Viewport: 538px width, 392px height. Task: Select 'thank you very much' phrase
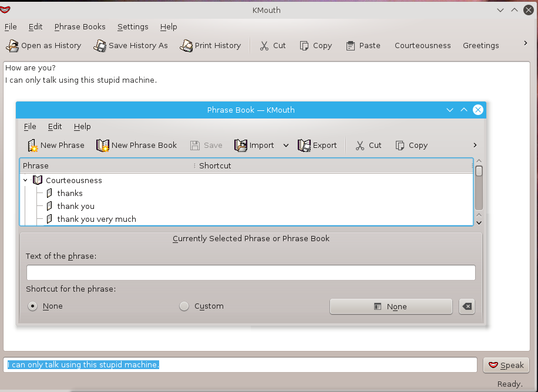tap(96, 219)
